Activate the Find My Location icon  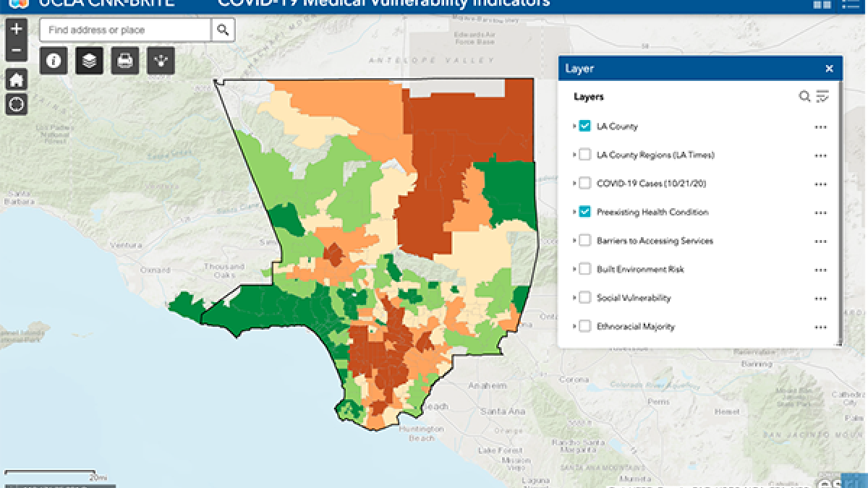point(15,104)
